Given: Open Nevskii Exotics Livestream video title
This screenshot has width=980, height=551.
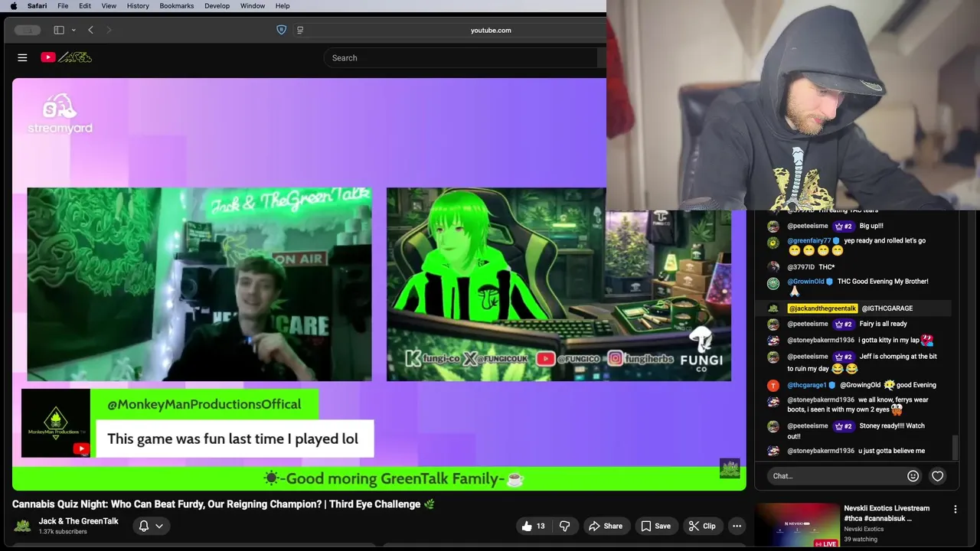Looking at the screenshot, I should 887,514.
